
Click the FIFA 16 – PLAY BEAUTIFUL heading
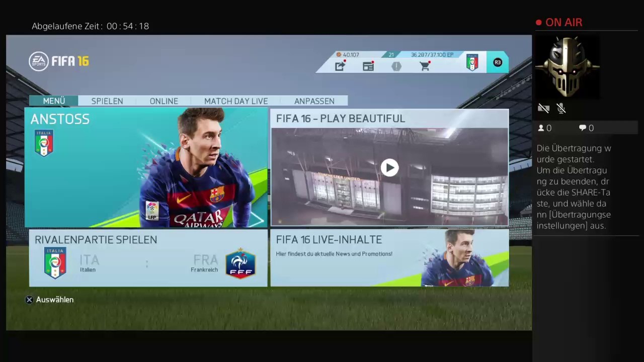[x=341, y=119]
